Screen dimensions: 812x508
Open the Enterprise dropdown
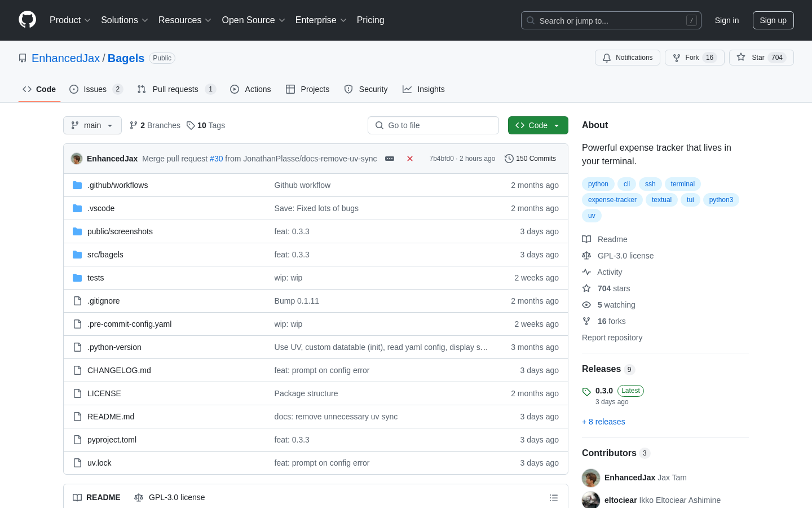[321, 20]
